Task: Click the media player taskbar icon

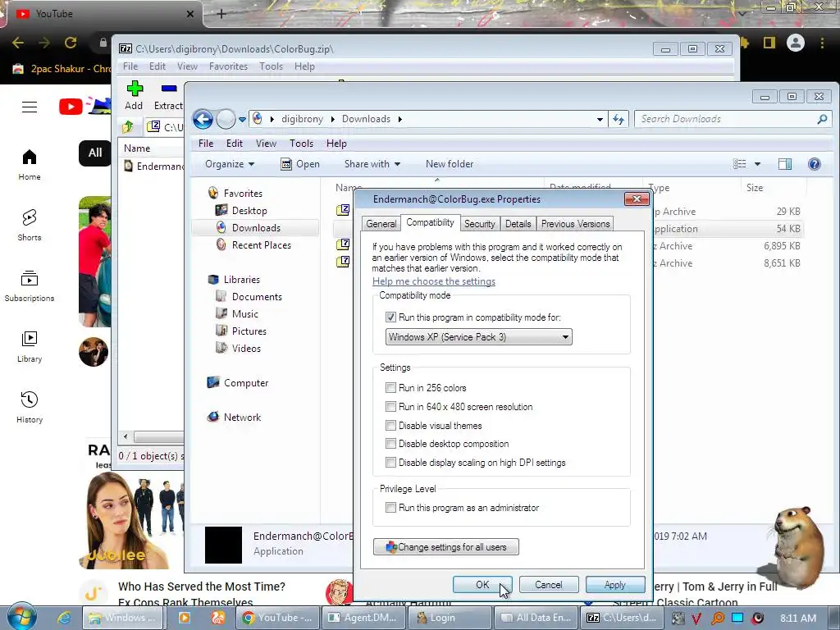Action: click(x=185, y=618)
